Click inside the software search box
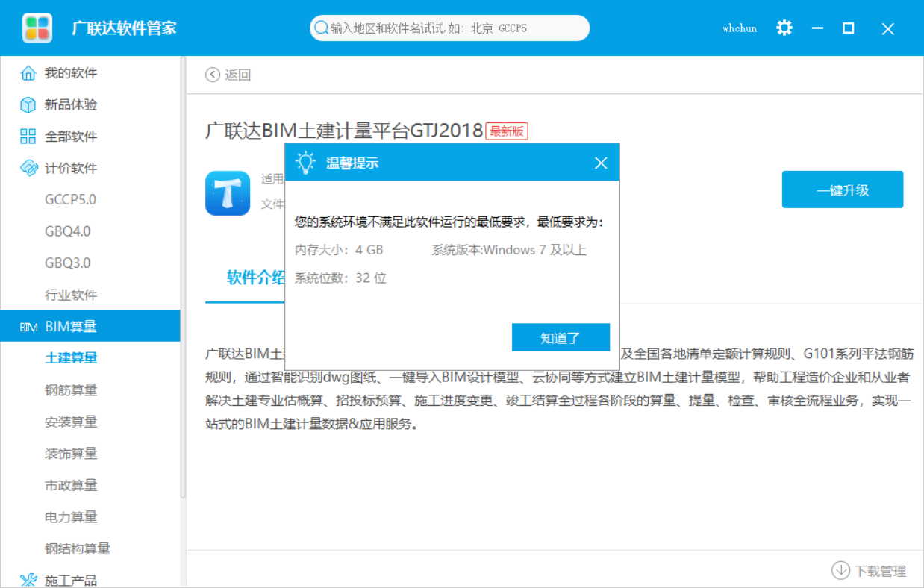 coord(448,28)
